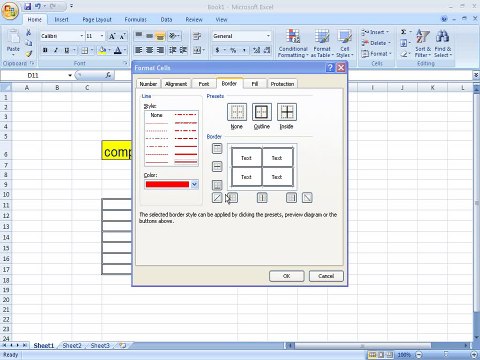Click Cancel in Format Cells dialog
Viewport: 480px width, 360px height.
point(326,276)
